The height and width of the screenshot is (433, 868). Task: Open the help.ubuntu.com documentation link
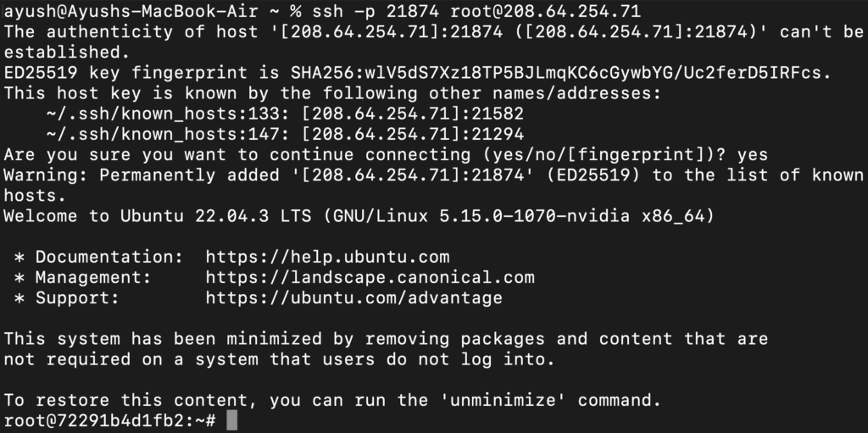327,257
